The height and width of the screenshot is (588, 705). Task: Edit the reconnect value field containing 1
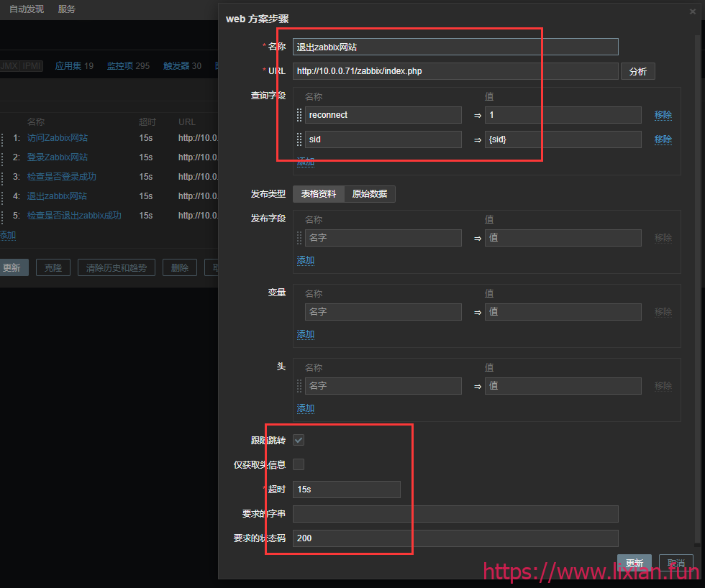pos(563,115)
